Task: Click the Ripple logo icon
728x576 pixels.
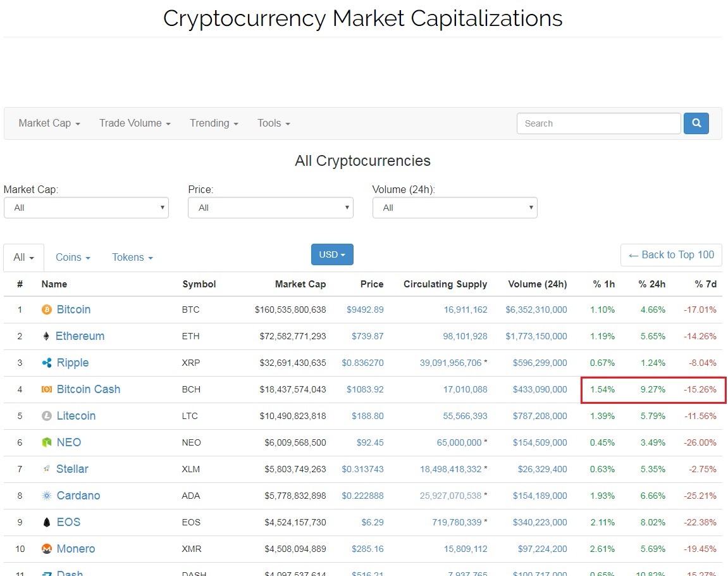Action: pyautogui.click(x=47, y=362)
